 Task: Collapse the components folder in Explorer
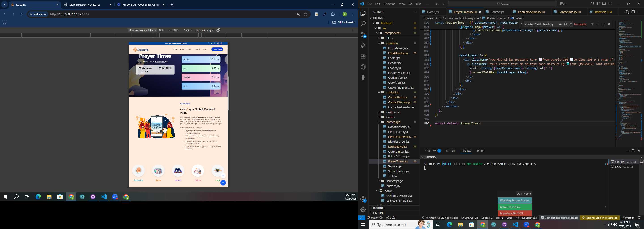tap(377, 33)
